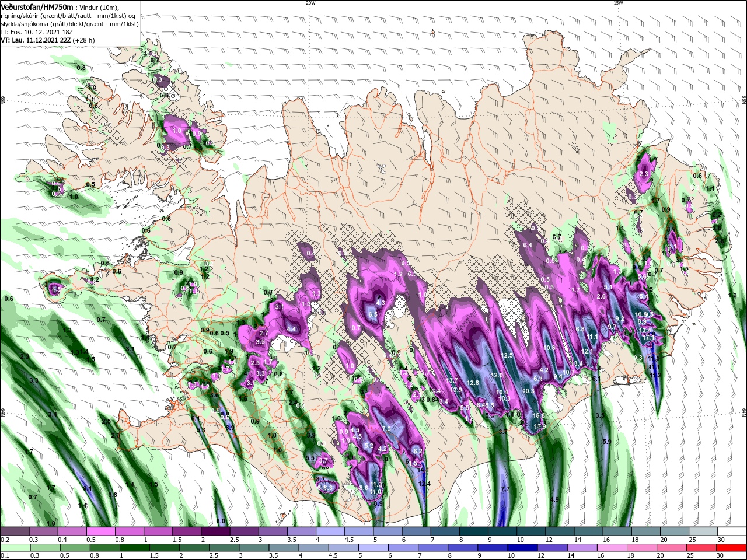
Task: Click the 11.1 precipitation value
Action: point(592,337)
